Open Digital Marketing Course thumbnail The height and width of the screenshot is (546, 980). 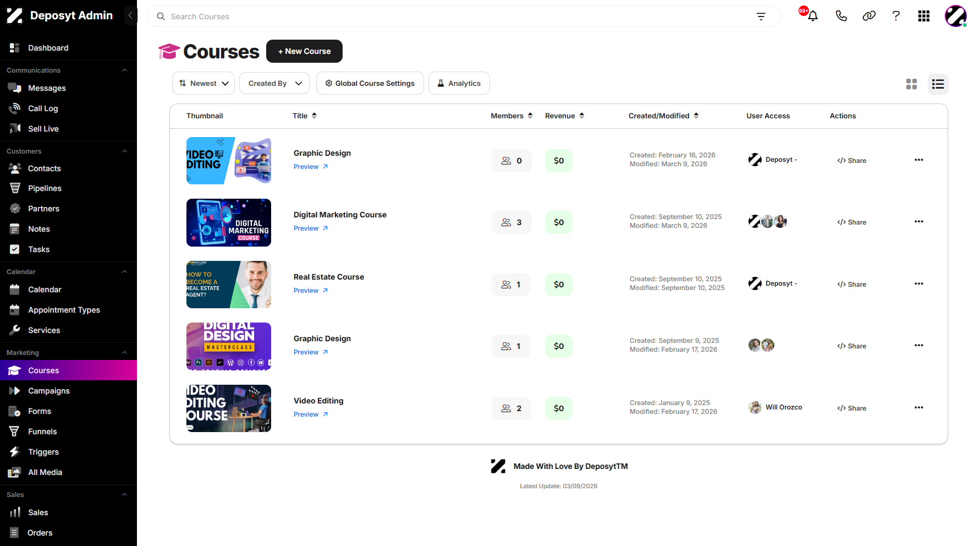[229, 222]
